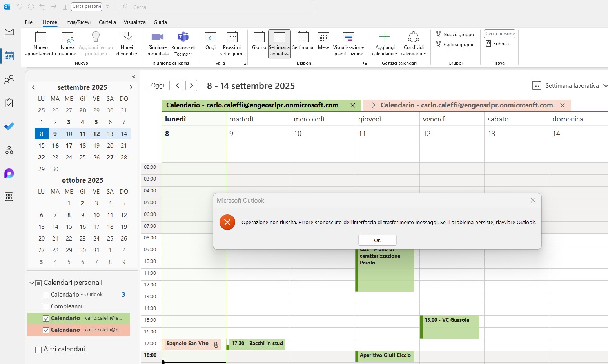Create a new appointment (Nuovo appuntamento)

click(41, 44)
